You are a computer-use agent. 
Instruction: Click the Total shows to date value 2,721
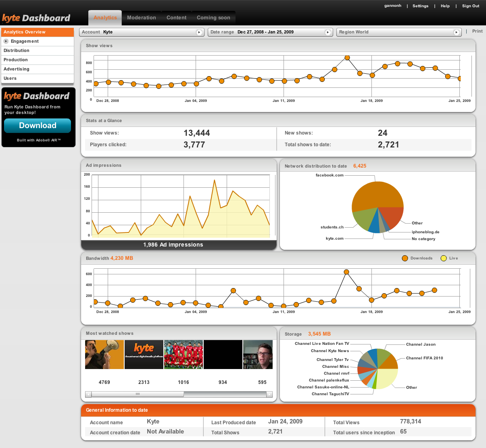(388, 145)
